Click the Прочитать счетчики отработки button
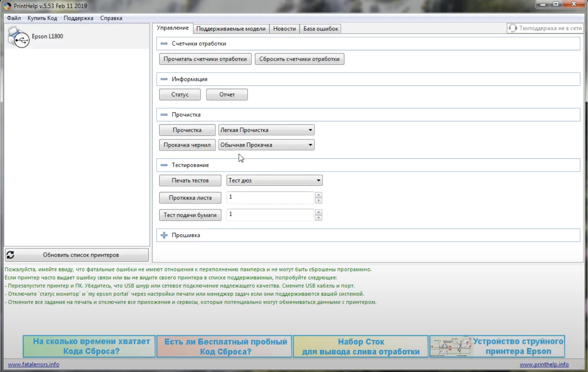The width and height of the screenshot is (588, 372). pos(205,59)
